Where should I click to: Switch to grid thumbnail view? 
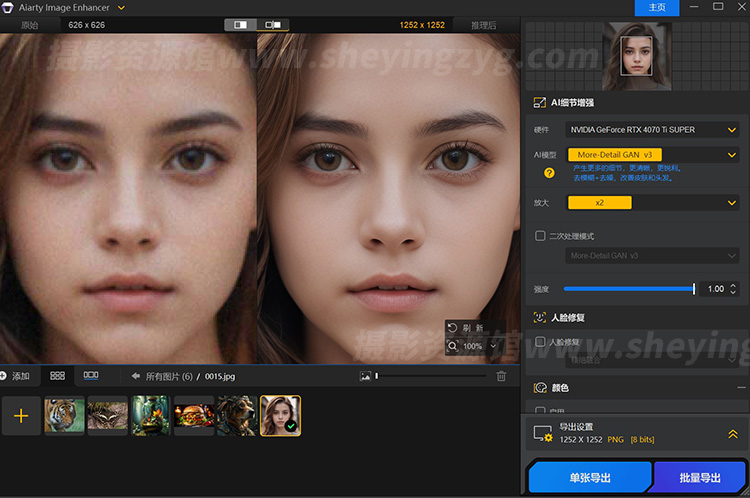[x=57, y=376]
